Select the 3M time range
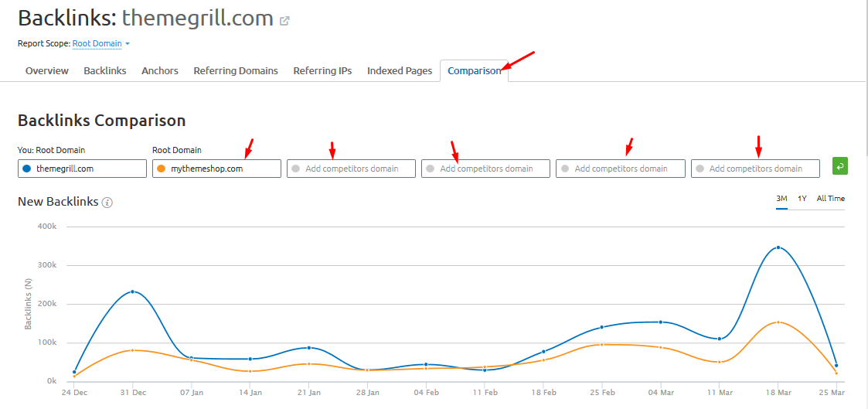 781,199
